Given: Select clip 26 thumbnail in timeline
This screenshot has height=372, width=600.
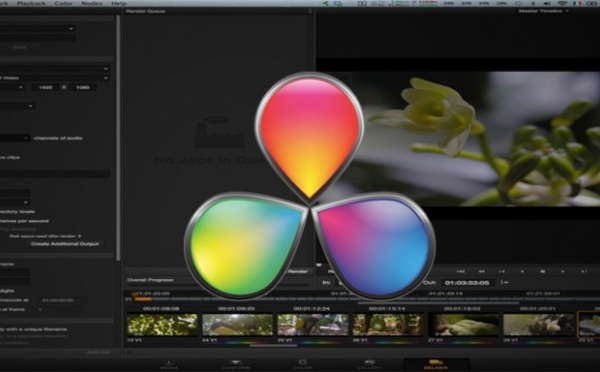Looking at the screenshot, I should click(388, 325).
